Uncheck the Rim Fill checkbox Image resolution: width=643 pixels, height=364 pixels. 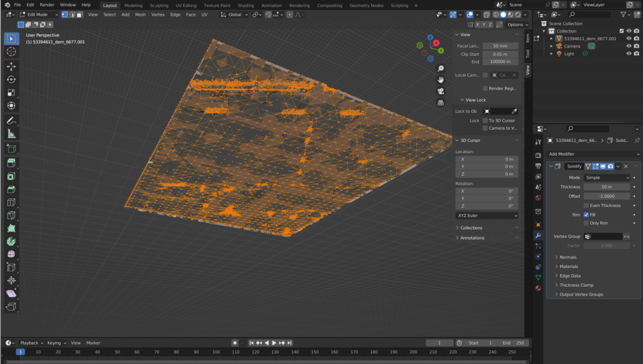(586, 215)
